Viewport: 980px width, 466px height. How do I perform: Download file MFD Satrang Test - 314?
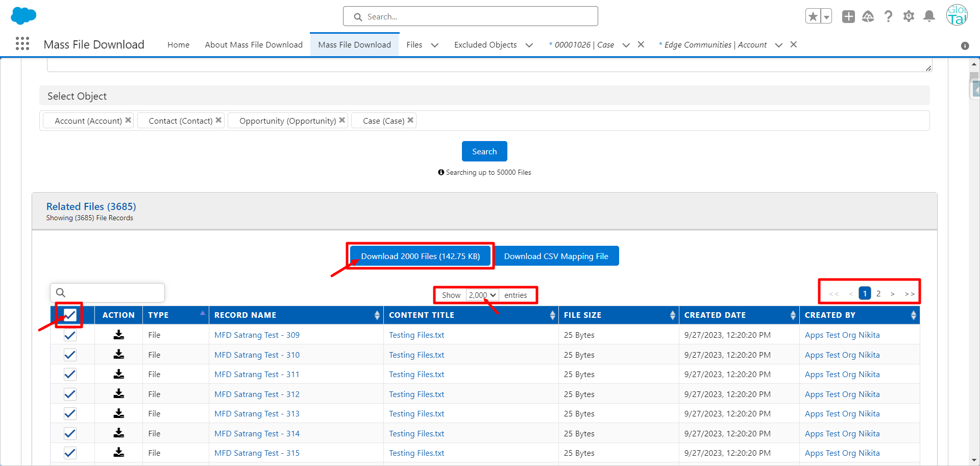[119, 433]
